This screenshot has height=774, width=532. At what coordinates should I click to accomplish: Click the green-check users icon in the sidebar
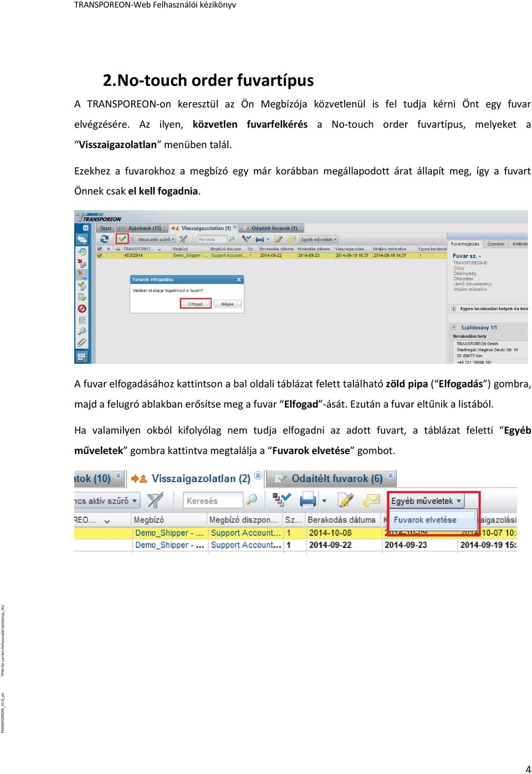tap(81, 286)
